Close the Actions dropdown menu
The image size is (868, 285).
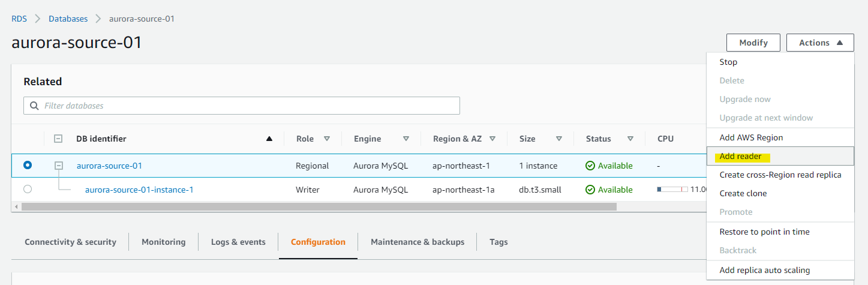click(x=819, y=43)
